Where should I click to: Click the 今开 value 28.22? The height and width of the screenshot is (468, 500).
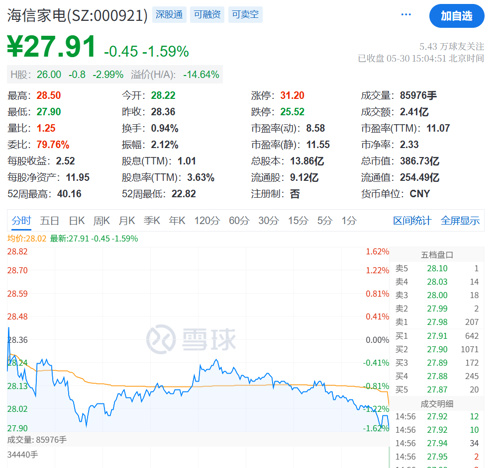click(x=163, y=95)
